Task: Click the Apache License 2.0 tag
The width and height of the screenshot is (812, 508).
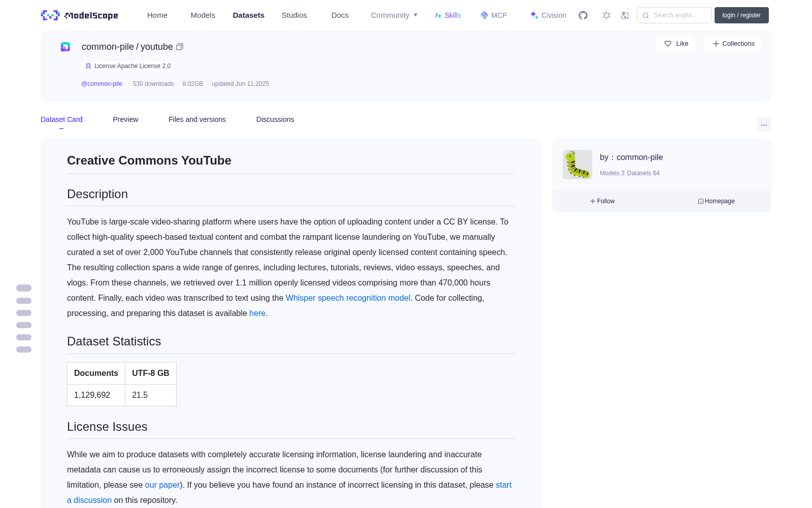Action: click(x=127, y=66)
